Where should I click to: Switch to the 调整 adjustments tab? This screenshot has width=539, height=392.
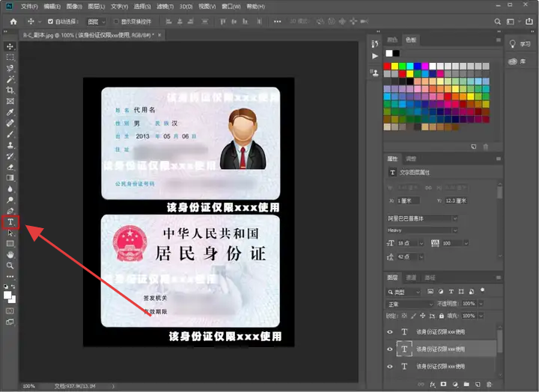point(411,159)
